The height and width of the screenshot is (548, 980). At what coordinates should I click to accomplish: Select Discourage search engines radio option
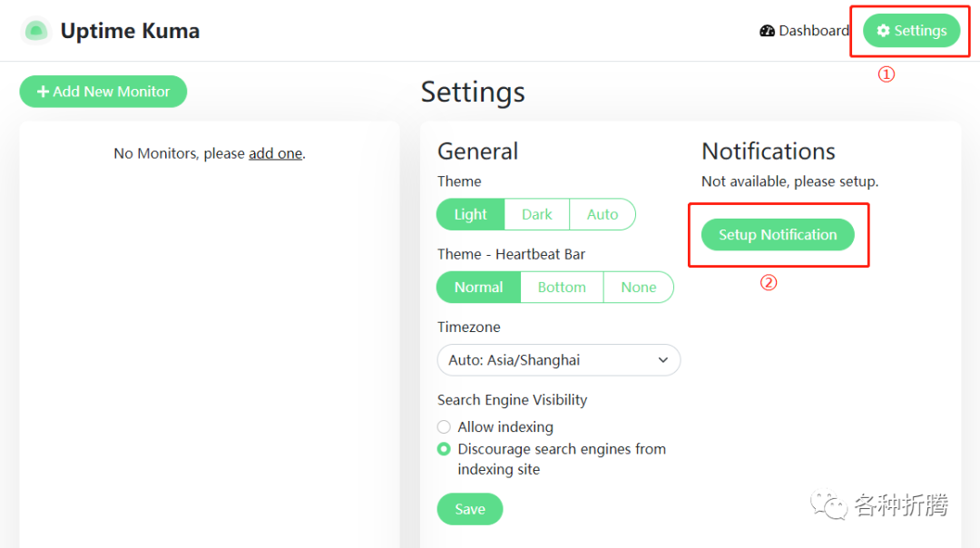444,449
